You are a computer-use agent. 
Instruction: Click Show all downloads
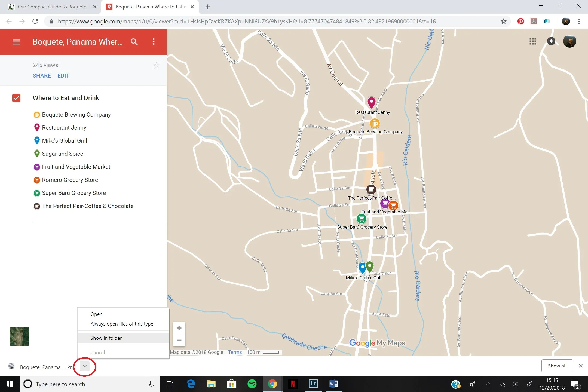[x=557, y=366]
